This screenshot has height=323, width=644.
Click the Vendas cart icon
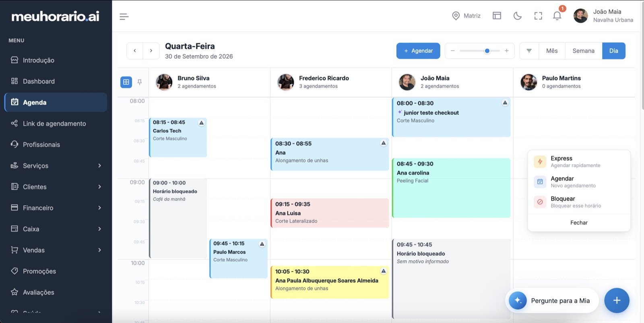coord(14,250)
